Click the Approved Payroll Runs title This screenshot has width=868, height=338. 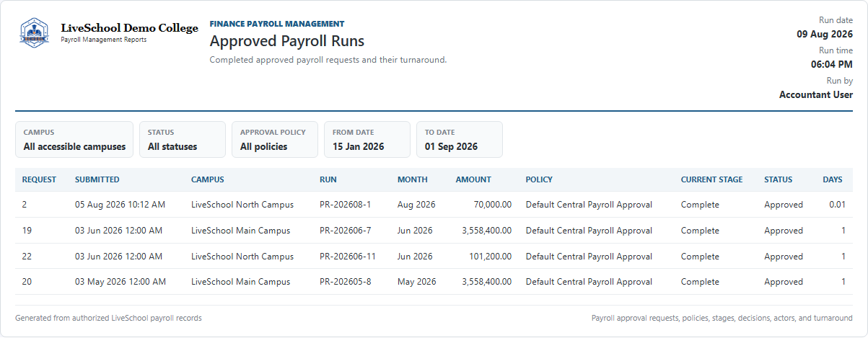coord(287,41)
